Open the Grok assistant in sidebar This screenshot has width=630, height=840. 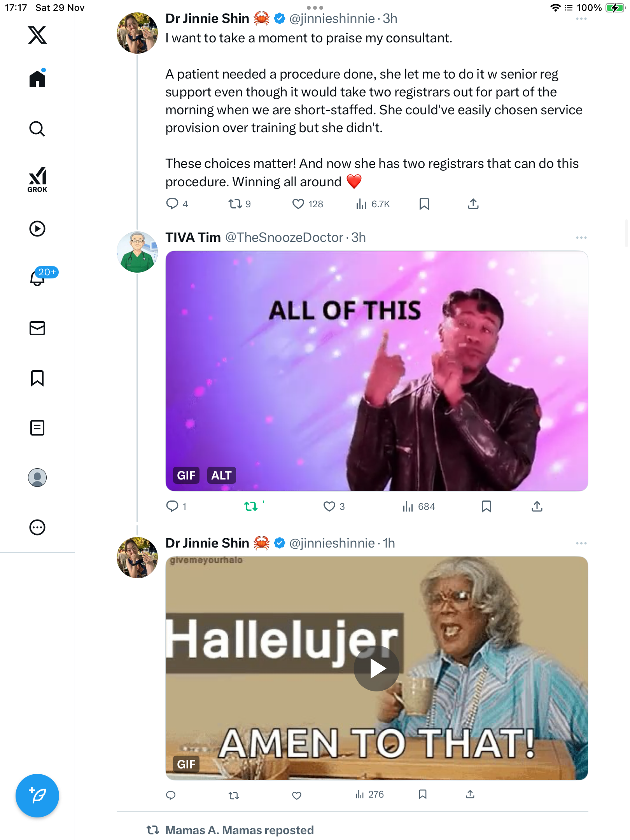coord(37,180)
